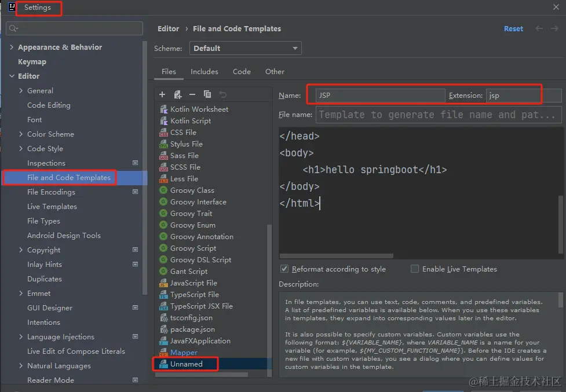This screenshot has width=566, height=392.
Task: Switch to the Includes tab
Action: pyautogui.click(x=205, y=71)
